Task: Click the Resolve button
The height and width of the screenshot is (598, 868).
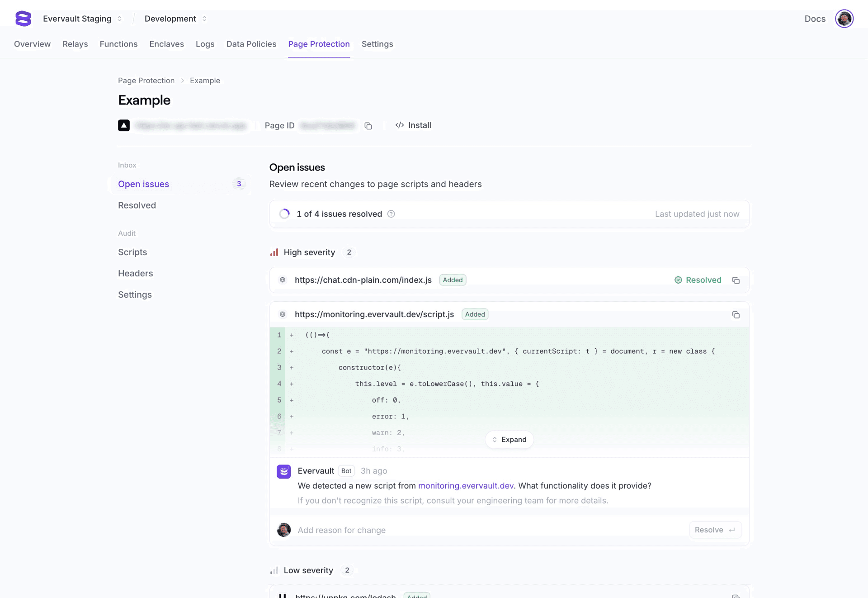Action: pos(715,530)
